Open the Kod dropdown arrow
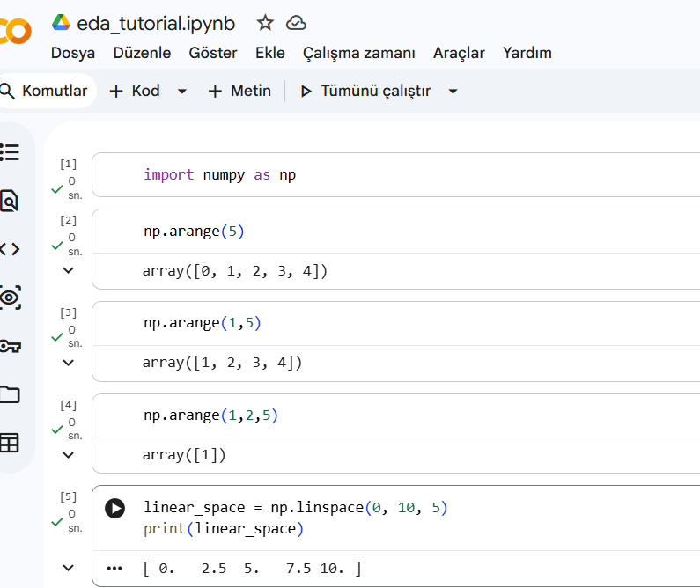 coord(181,92)
